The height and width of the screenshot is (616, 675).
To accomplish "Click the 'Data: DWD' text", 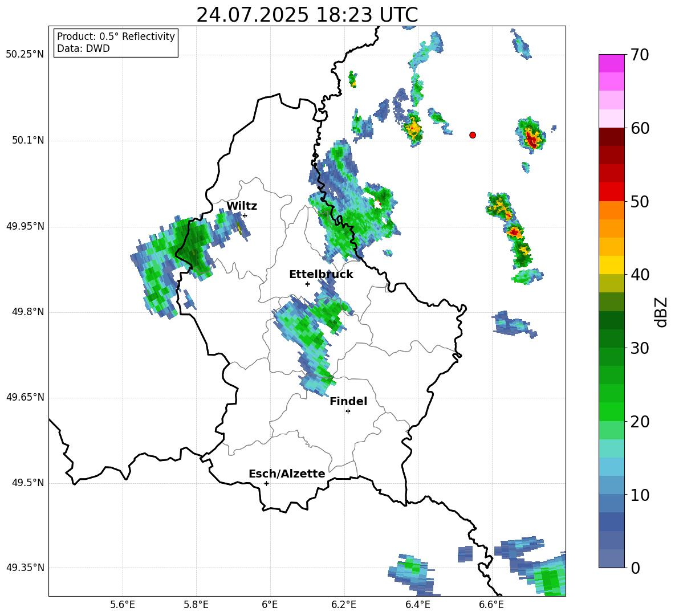I will (x=83, y=48).
